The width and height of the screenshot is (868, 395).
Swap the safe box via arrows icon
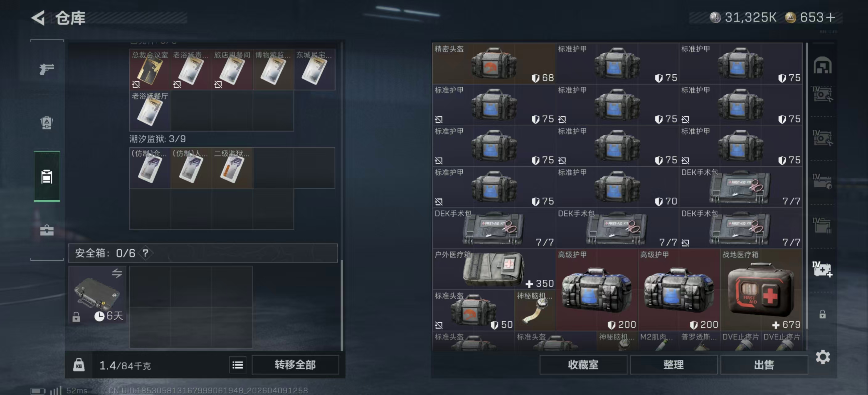(117, 273)
